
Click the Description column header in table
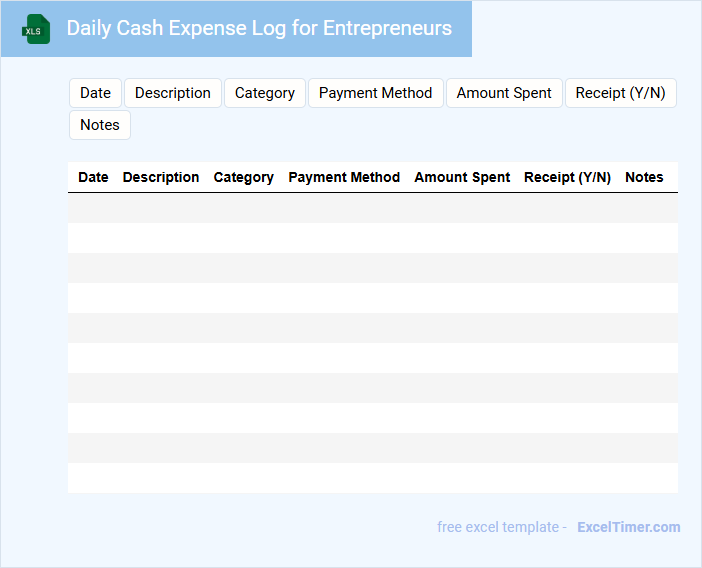161,177
